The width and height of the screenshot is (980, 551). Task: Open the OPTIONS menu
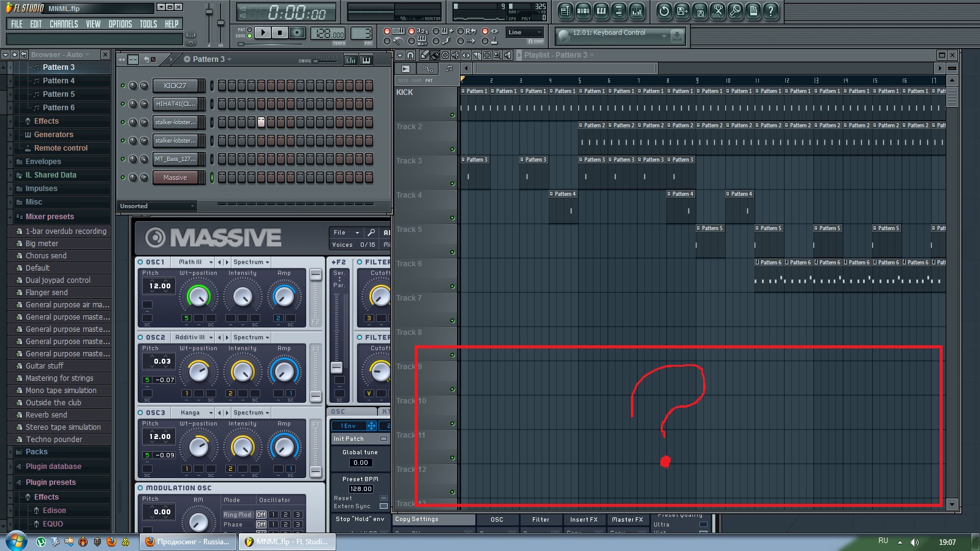click(x=120, y=24)
